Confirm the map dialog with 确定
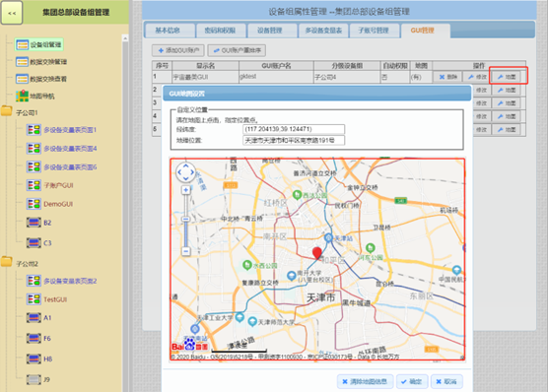The image size is (548, 392). point(412,381)
